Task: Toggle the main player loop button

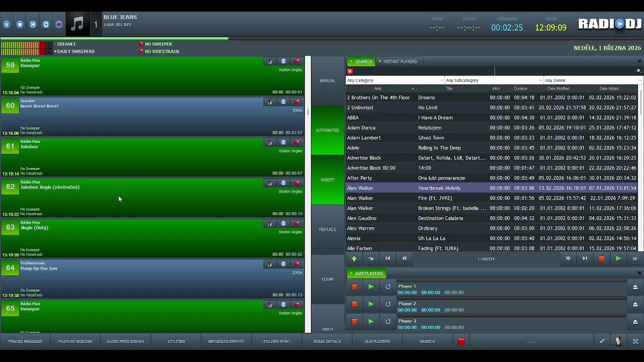Action: [x=46, y=24]
